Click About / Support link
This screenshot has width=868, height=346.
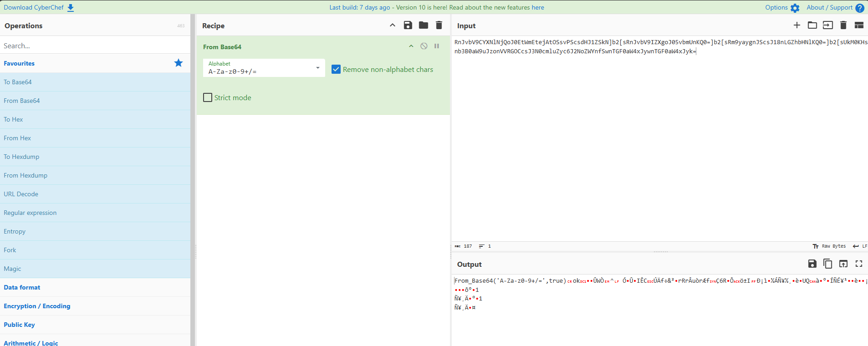(830, 7)
